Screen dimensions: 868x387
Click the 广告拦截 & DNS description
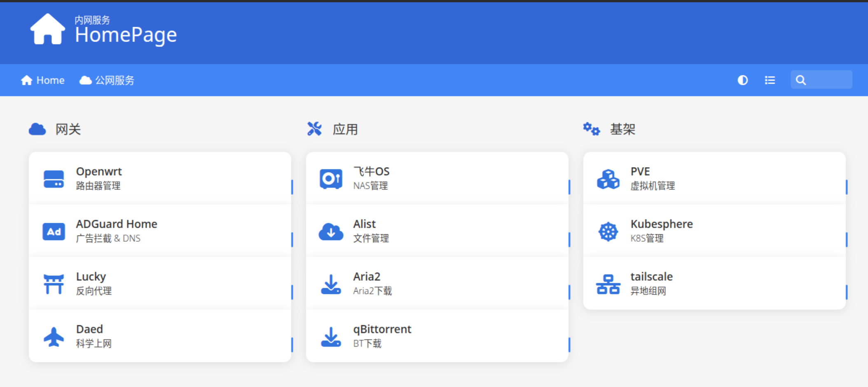108,238
